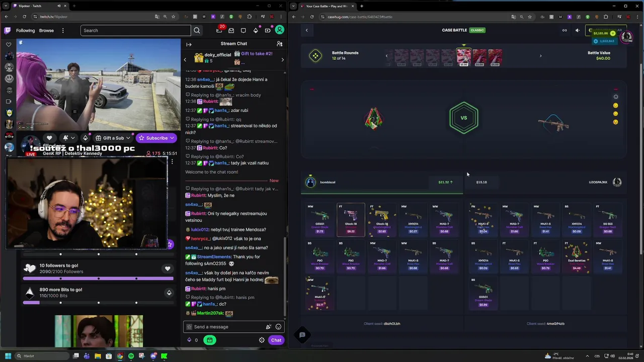Open Twitch notifications with the 20 badge
644x362 pixels.
click(x=219, y=30)
